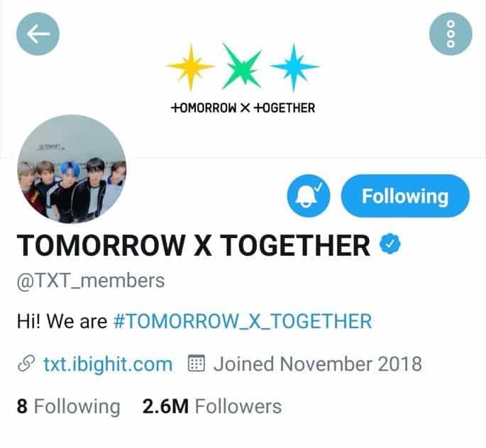Click the Hi! We are bio text
Viewport: 486px width, 448px height.
click(x=62, y=321)
